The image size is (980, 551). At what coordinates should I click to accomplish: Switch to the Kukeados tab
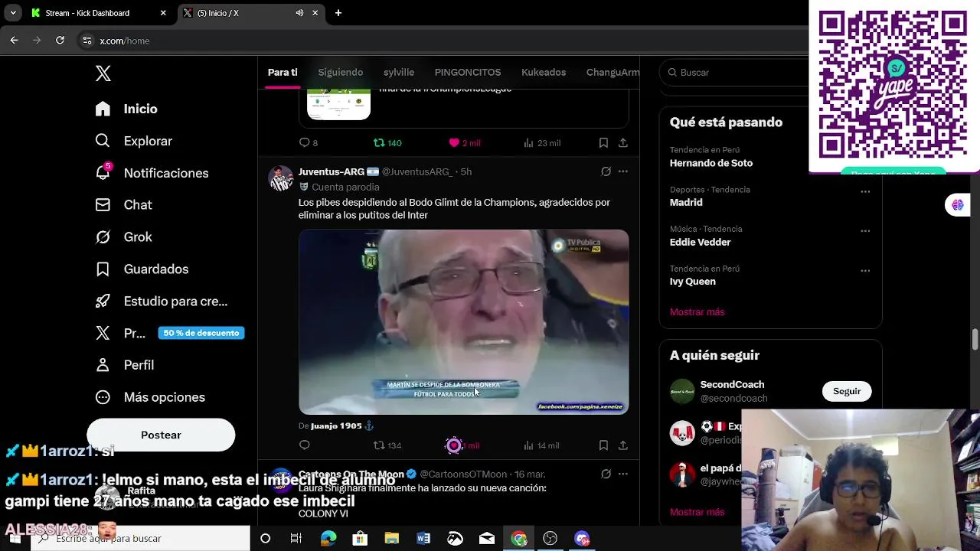(544, 72)
